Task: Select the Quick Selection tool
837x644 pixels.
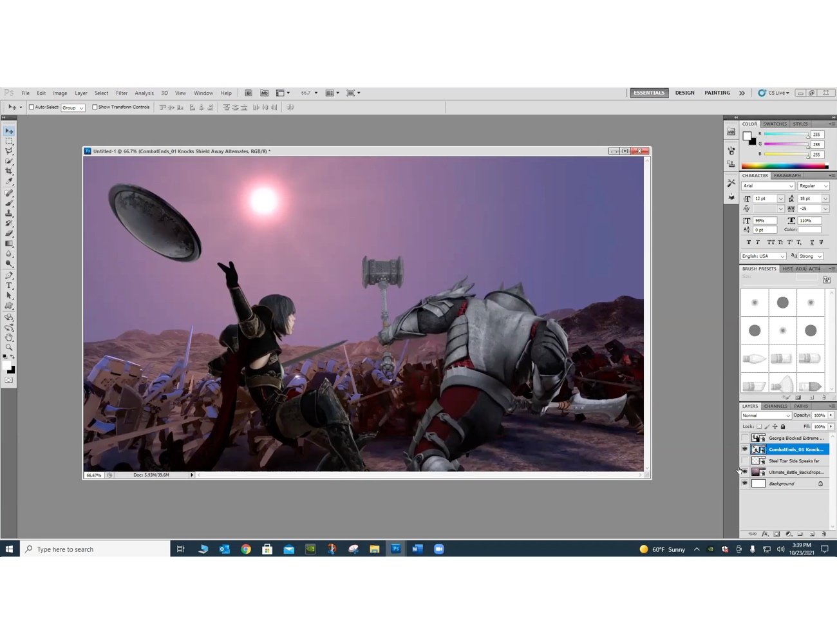Action: click(9, 162)
